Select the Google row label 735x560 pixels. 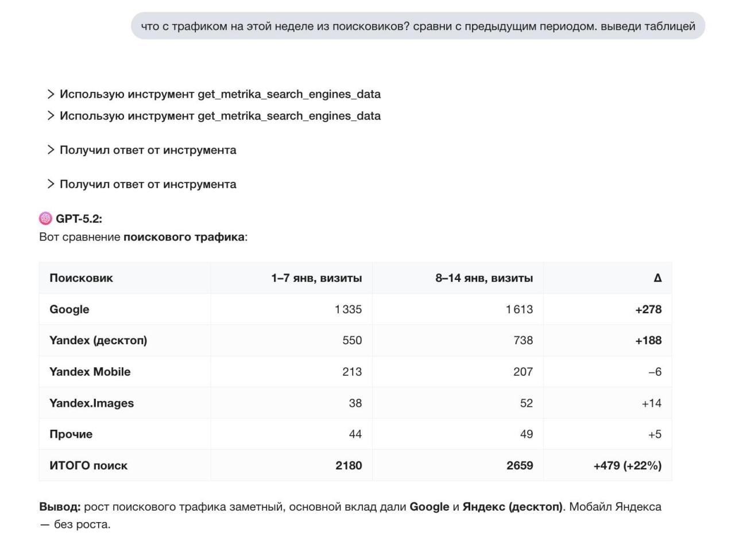(x=69, y=309)
